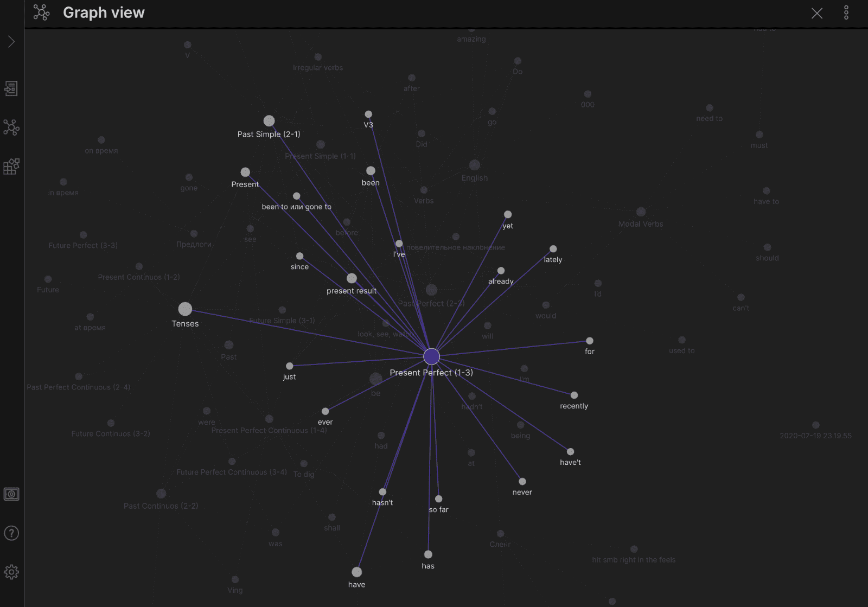Select the present result node
Screen dimensions: 868x607
tap(352, 278)
